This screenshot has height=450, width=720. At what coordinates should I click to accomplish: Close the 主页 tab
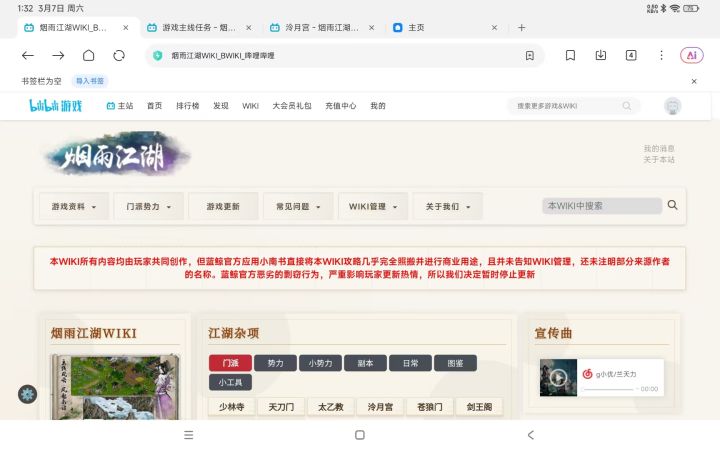click(x=495, y=28)
